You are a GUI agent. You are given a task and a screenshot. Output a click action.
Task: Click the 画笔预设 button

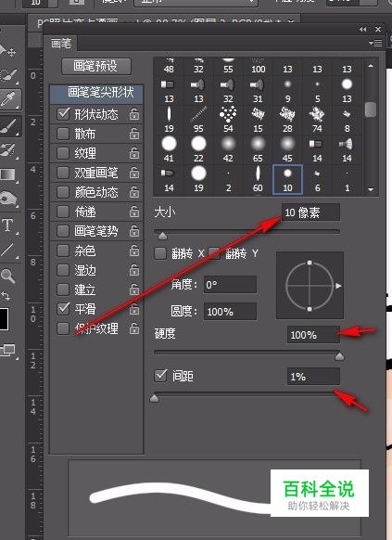click(96, 66)
